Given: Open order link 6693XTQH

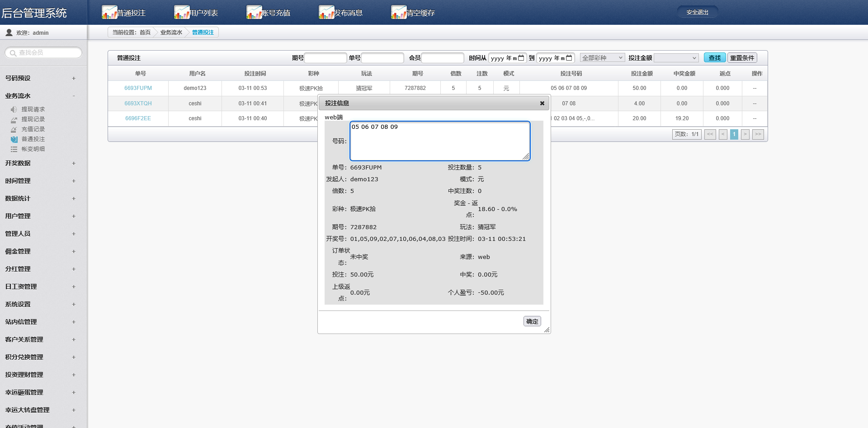Looking at the screenshot, I should 138,103.
